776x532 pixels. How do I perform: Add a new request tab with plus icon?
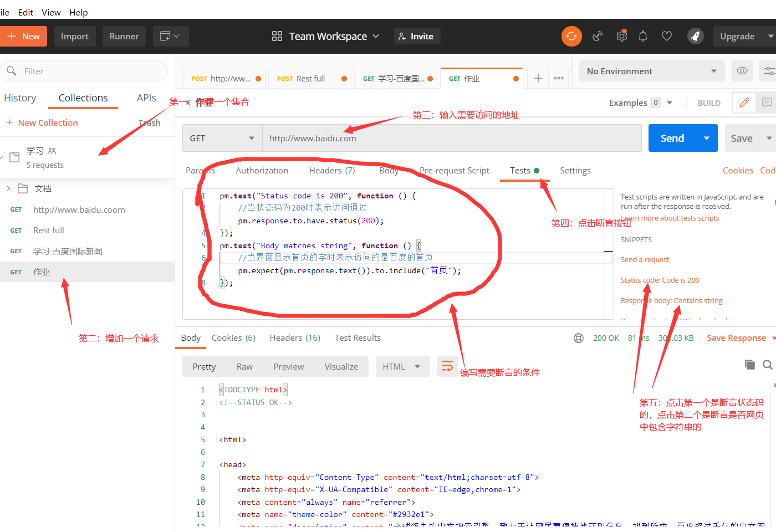coord(538,78)
